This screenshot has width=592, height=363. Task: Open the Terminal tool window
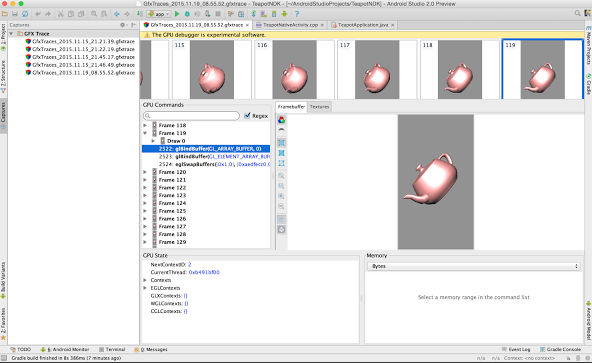pos(112,349)
